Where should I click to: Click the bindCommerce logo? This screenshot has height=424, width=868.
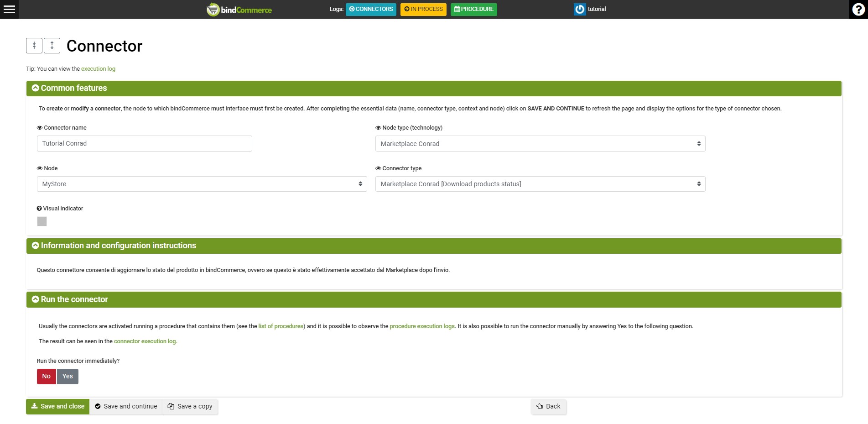coord(239,9)
